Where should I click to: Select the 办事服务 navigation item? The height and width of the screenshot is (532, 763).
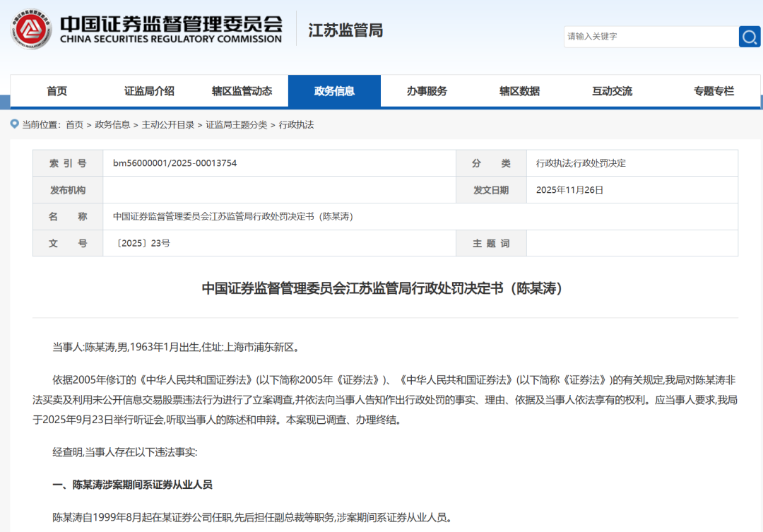pos(427,90)
